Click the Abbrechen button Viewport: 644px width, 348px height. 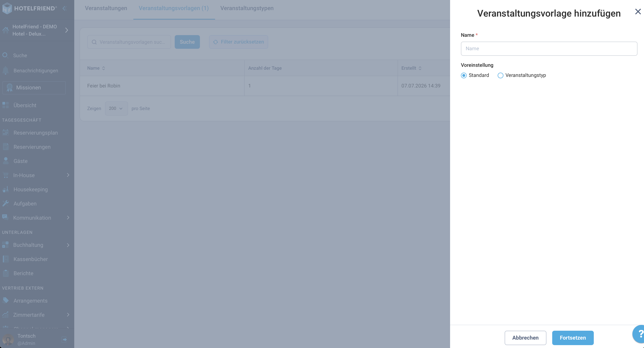pos(525,338)
